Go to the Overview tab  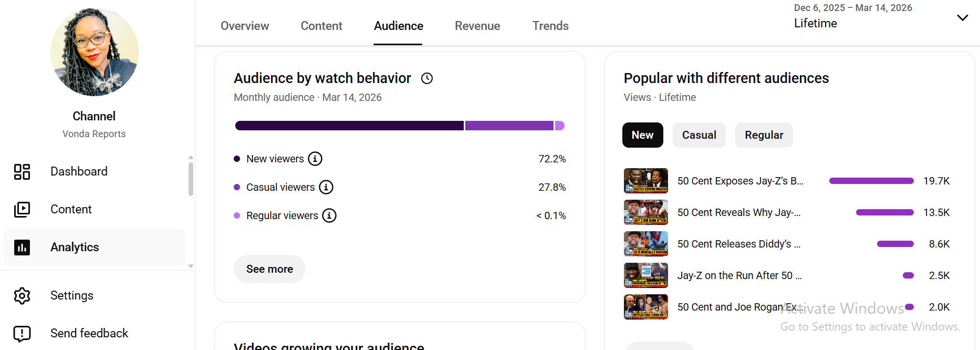point(245,26)
